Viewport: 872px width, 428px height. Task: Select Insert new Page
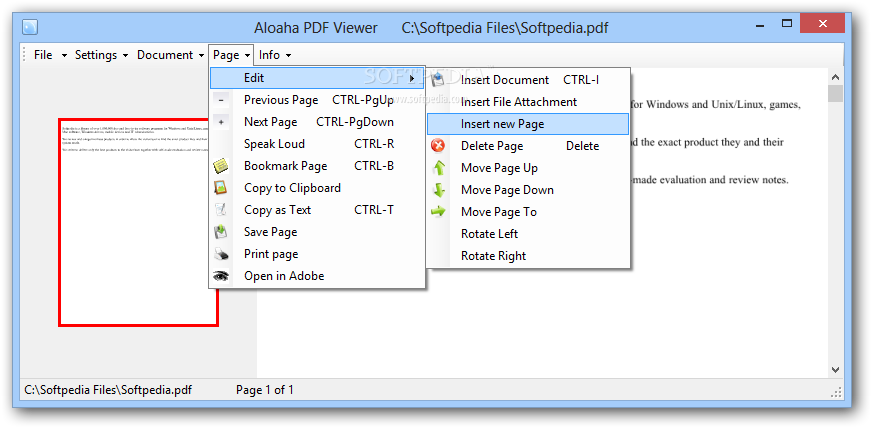point(528,124)
